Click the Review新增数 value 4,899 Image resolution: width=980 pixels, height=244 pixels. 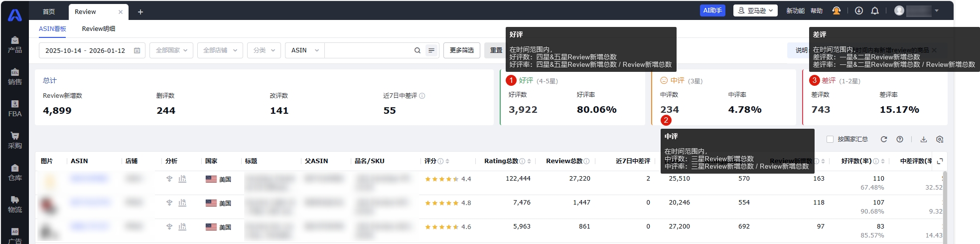pos(57,111)
